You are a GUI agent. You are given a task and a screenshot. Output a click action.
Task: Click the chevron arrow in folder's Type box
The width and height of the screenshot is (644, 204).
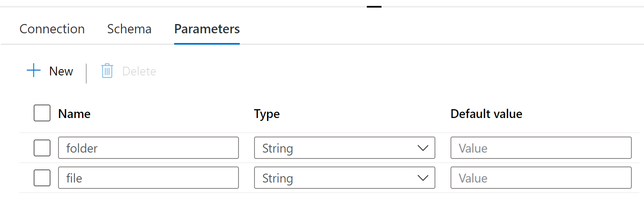click(x=422, y=148)
